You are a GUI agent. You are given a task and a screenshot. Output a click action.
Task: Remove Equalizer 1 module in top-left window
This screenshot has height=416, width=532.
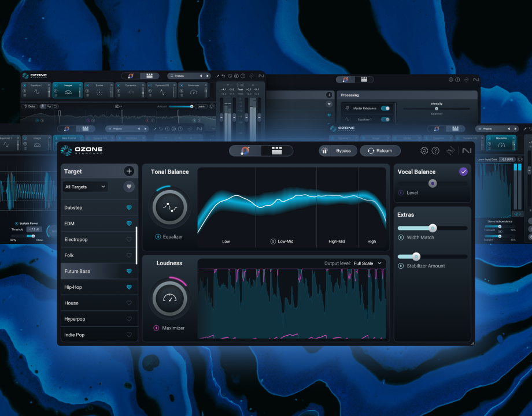tap(49, 85)
